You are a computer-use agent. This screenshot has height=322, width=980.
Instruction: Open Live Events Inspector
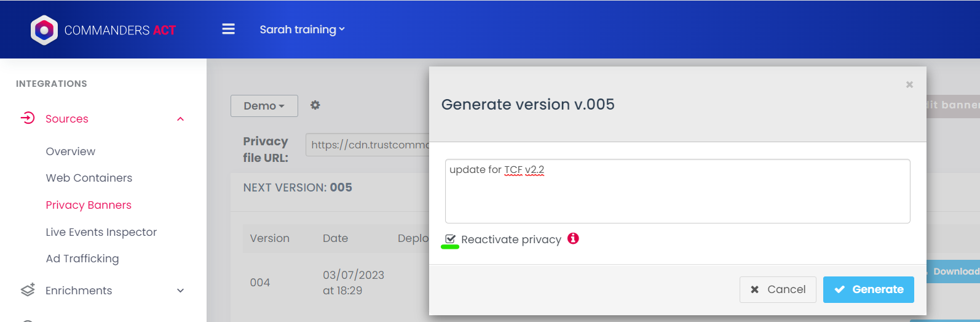tap(101, 232)
